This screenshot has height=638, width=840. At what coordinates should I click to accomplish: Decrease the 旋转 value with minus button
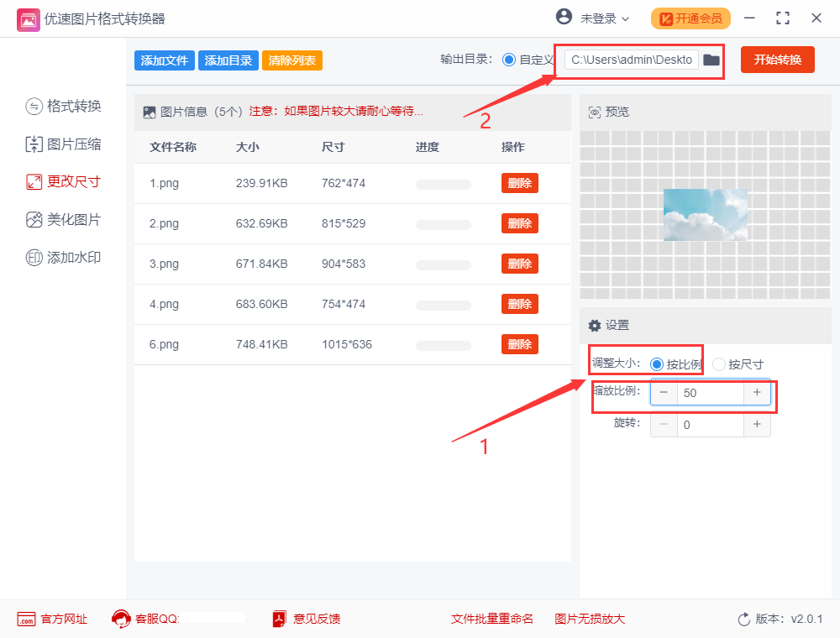(663, 425)
